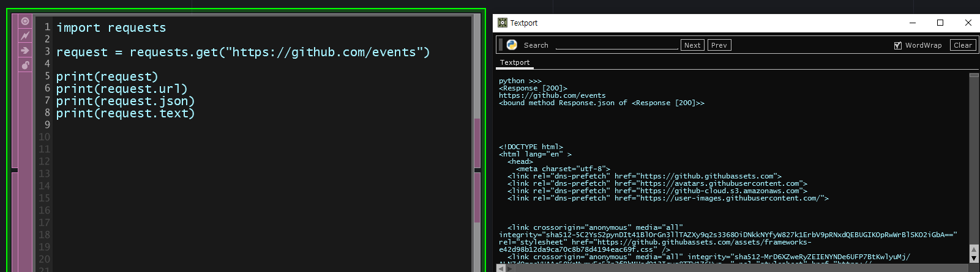Click line number 9 in code editor

(x=47, y=125)
